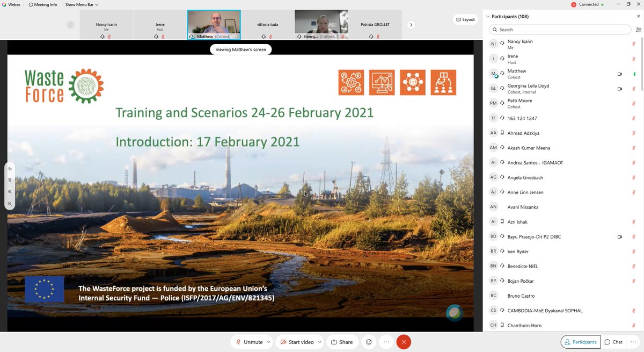Image resolution: width=644 pixels, height=352 pixels.
Task: Click Matthew's green microphone icon
Action: 634,74
